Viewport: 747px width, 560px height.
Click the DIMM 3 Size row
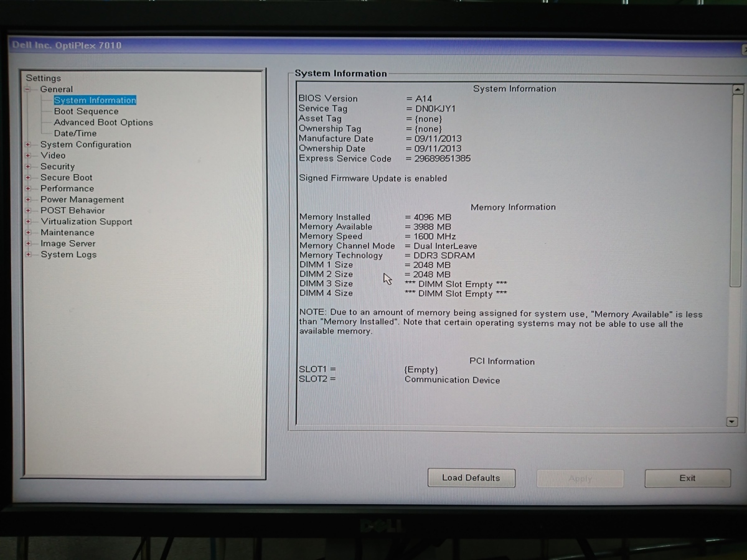pyautogui.click(x=403, y=284)
